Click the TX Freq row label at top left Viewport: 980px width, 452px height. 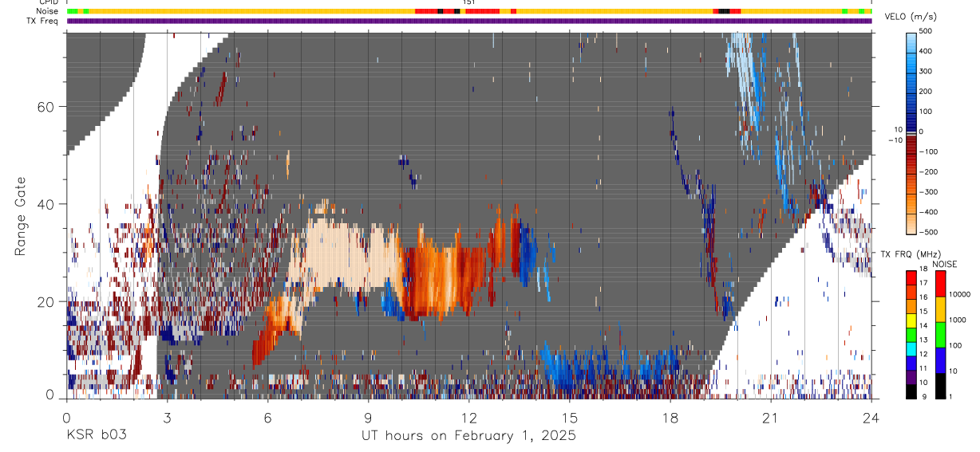click(x=43, y=21)
